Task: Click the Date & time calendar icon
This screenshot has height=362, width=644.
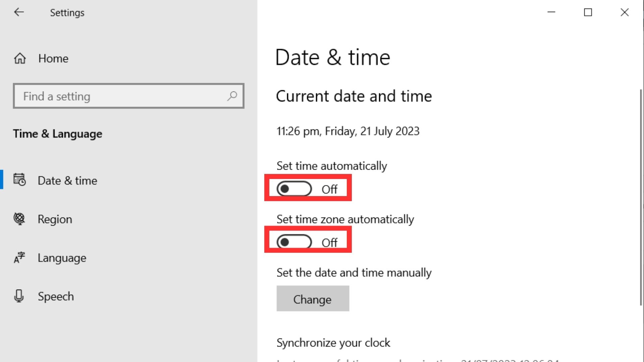Action: click(x=18, y=180)
